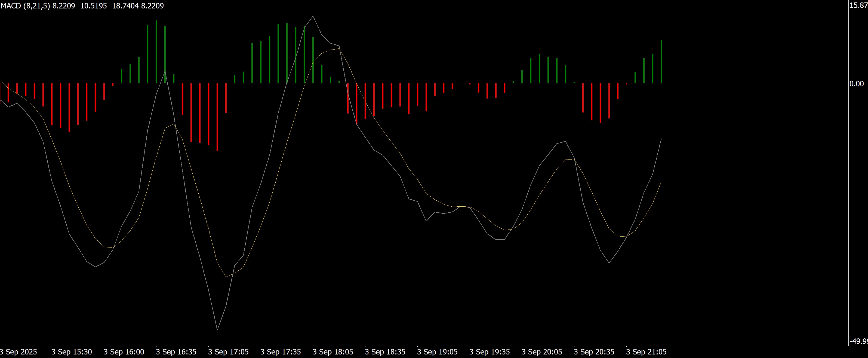
Task: Select the 3 Sep 16:35 time label
Action: [176, 352]
